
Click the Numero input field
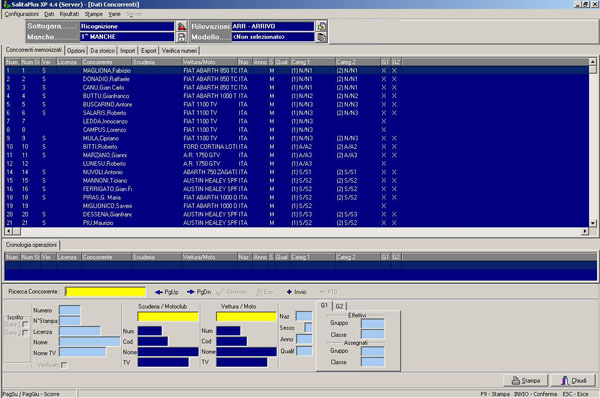[70, 310]
